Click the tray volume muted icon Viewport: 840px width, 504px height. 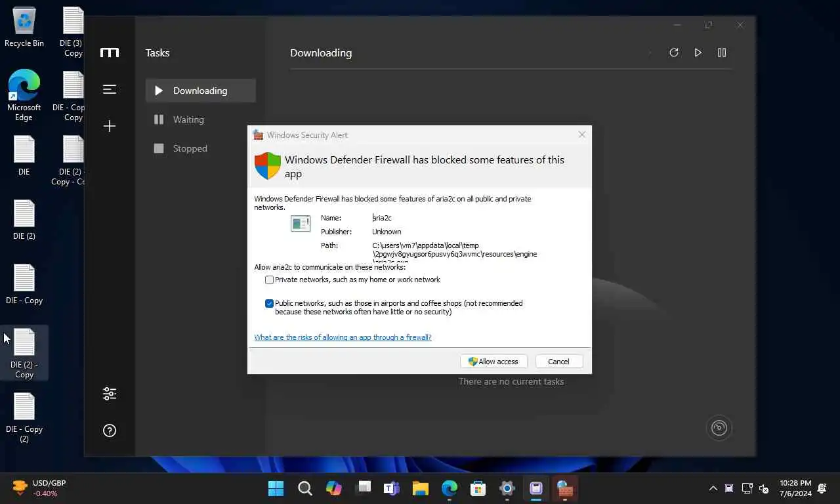pos(764,488)
